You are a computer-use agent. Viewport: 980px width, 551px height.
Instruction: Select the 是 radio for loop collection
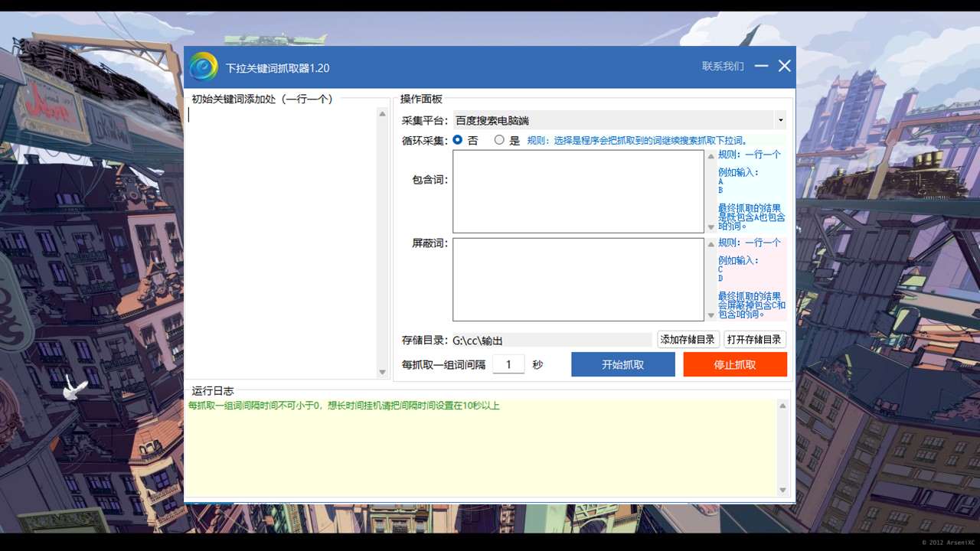(x=499, y=140)
